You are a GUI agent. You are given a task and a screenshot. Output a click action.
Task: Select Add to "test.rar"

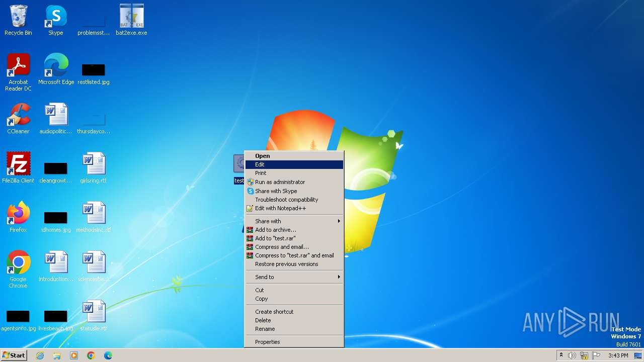294,238
